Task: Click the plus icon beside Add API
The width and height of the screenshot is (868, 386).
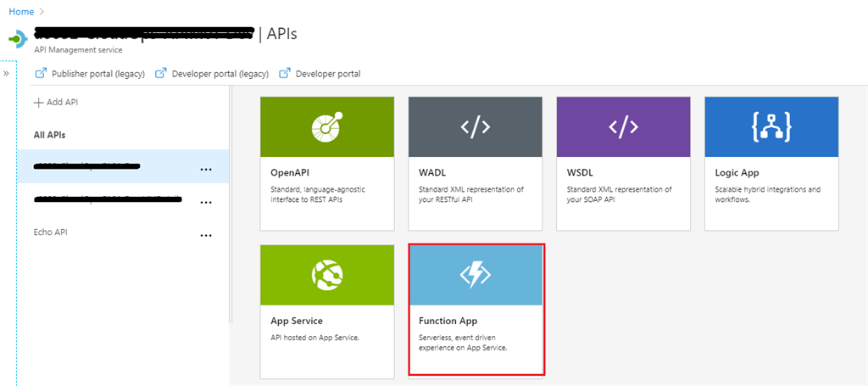Action: [38, 103]
